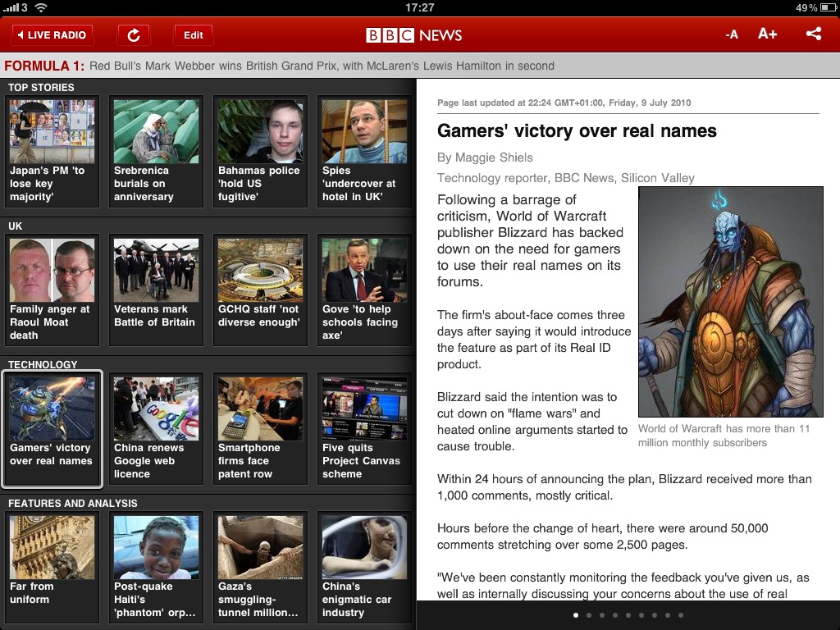The image size is (840, 630).
Task: Open Post-quake Haiti's phantom orphans feature
Action: point(156,566)
